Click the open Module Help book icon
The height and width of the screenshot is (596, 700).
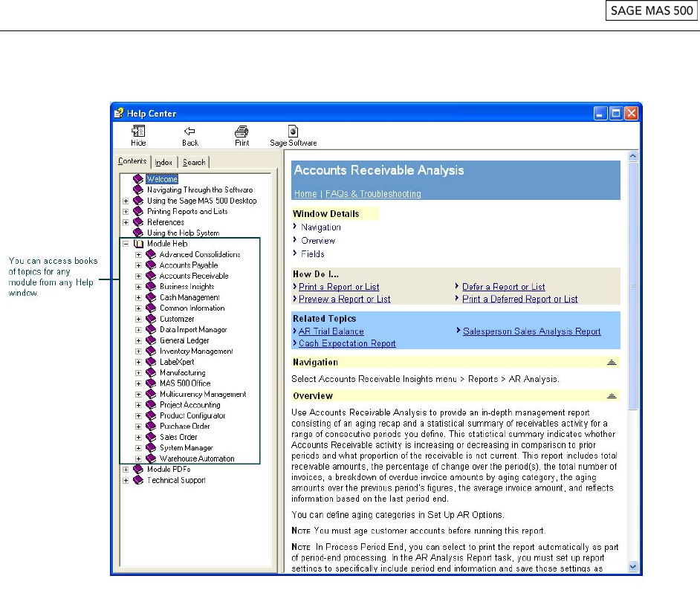tap(138, 244)
